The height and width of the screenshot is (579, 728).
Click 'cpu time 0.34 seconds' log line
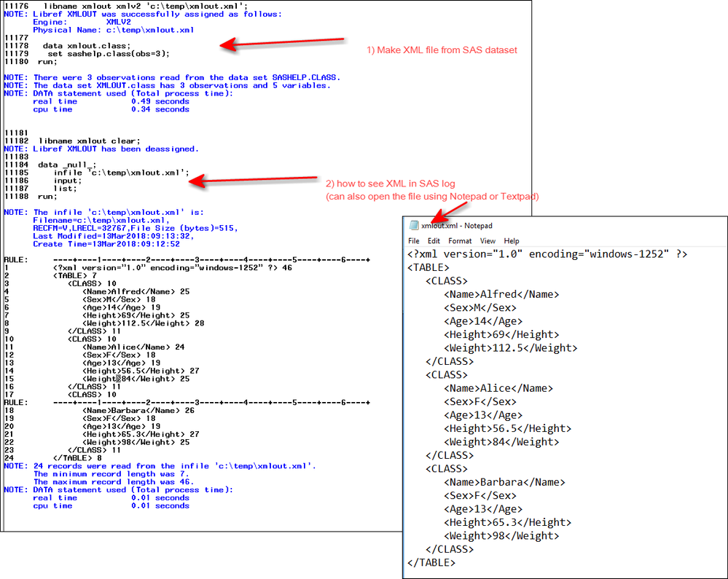pyautogui.click(x=111, y=109)
